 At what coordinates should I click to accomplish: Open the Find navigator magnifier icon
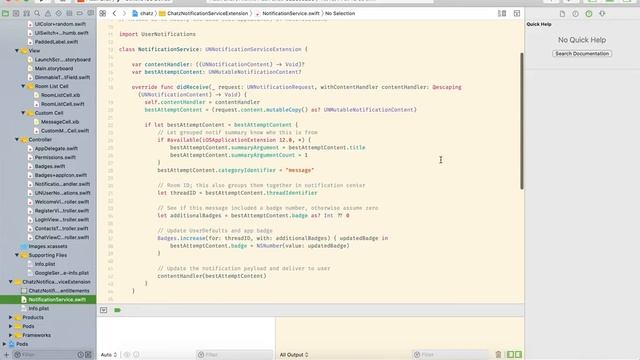point(37,13)
